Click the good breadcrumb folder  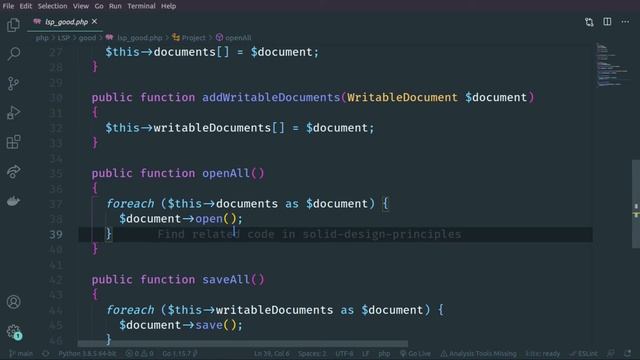(x=87, y=38)
